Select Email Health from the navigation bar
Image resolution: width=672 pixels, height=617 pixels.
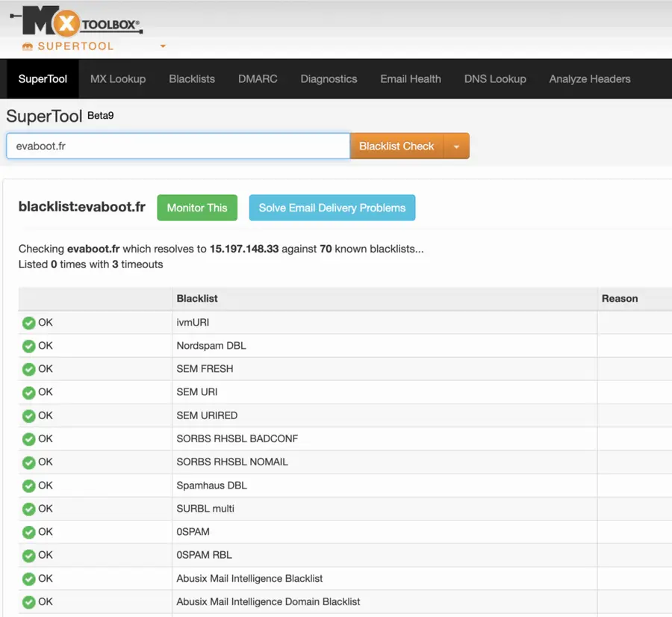pyautogui.click(x=410, y=78)
